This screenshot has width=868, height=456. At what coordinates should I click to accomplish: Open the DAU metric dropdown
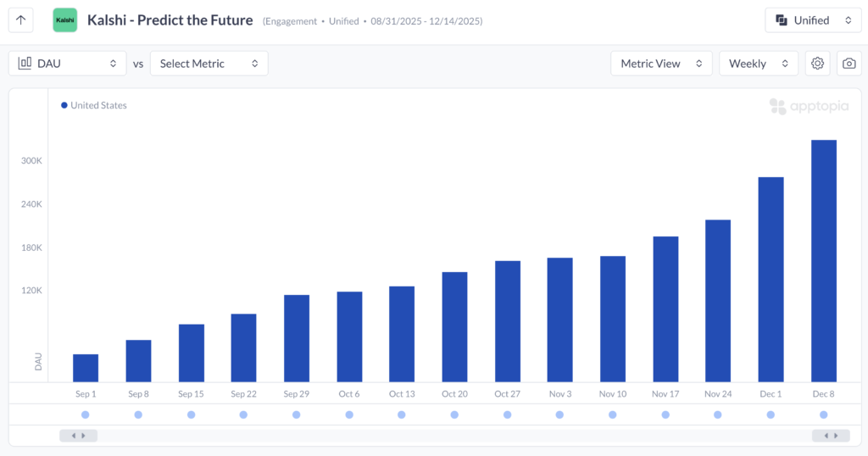[x=67, y=64]
